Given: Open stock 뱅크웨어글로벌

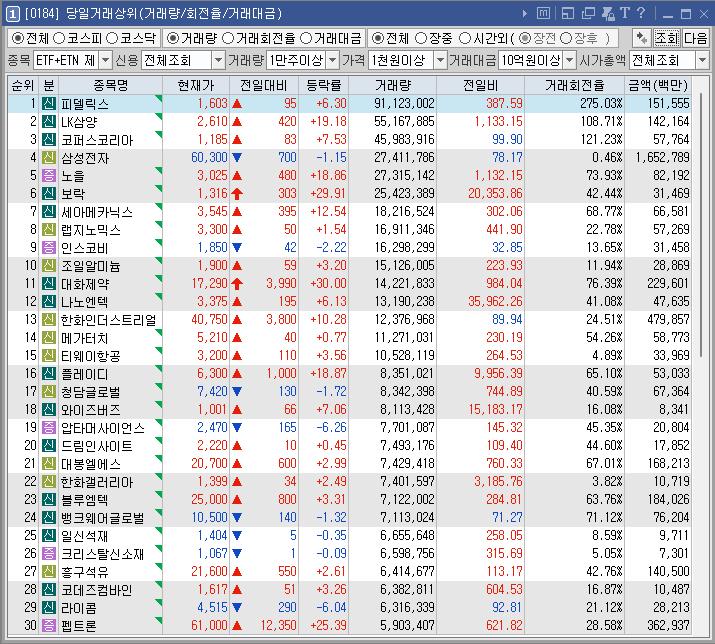Looking at the screenshot, I should [103, 518].
